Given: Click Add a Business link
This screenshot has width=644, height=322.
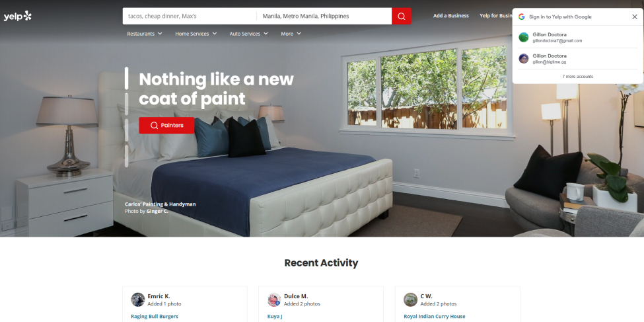Looking at the screenshot, I should [x=451, y=16].
